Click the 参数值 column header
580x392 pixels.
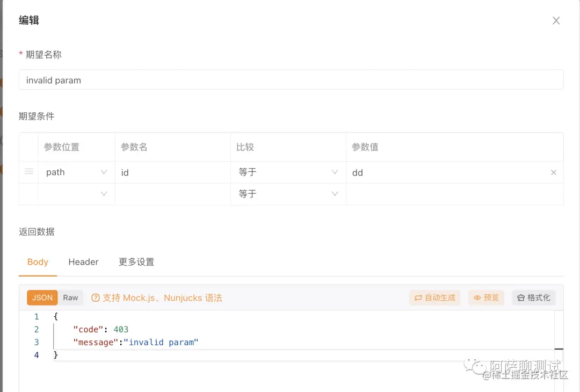pyautogui.click(x=365, y=147)
